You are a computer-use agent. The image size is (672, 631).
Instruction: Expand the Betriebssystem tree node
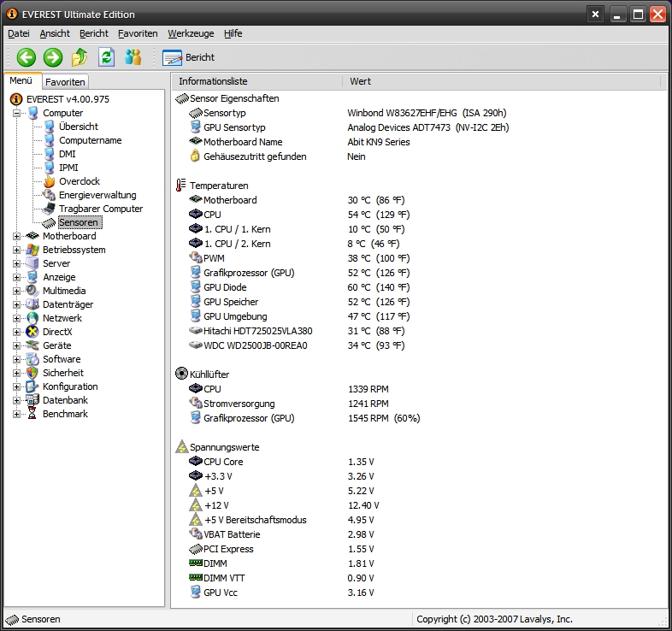point(16,250)
